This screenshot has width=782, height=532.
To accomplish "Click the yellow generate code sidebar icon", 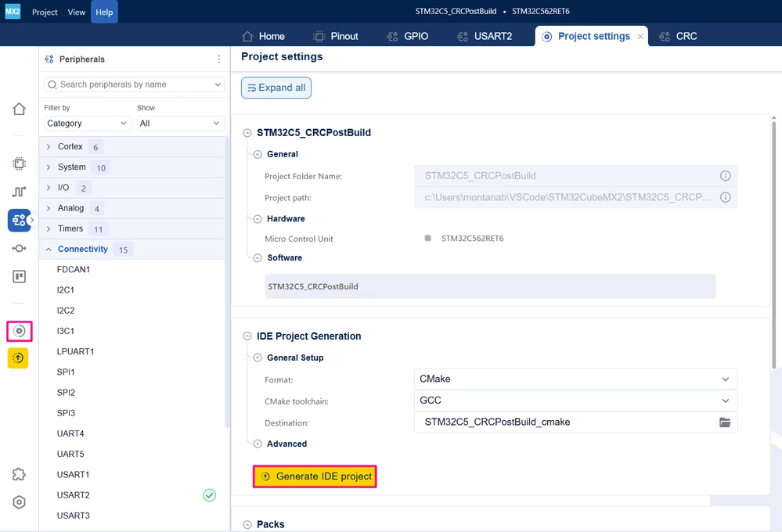I will [18, 358].
